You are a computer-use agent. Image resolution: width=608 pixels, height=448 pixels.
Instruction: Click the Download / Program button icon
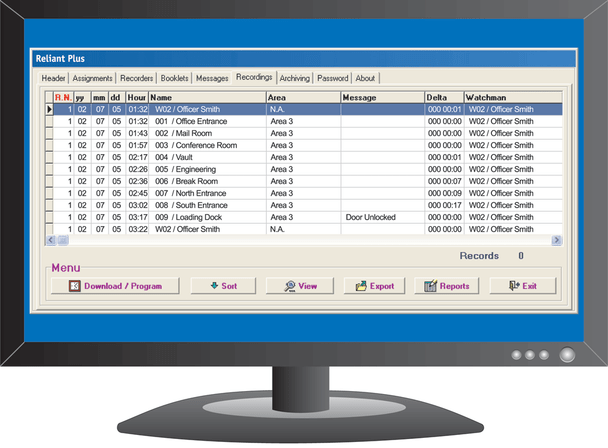tap(75, 286)
